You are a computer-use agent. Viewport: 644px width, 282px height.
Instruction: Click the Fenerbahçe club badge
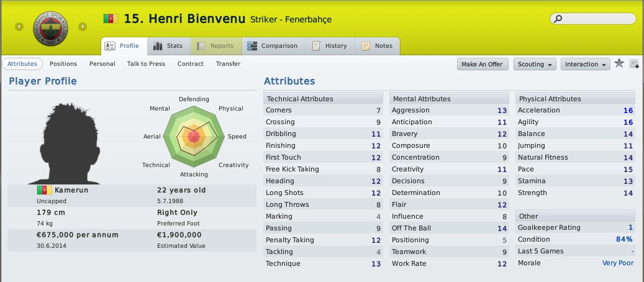[50, 29]
